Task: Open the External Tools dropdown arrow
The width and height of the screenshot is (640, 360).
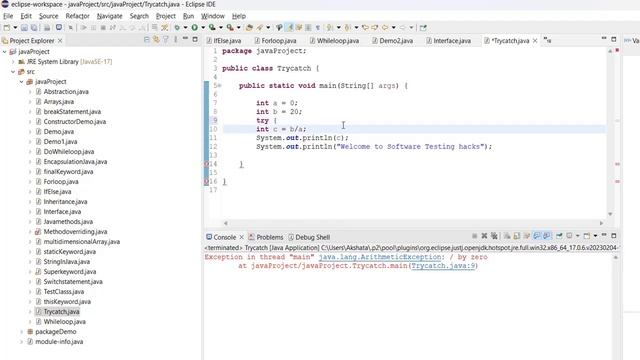Action: 239,27
